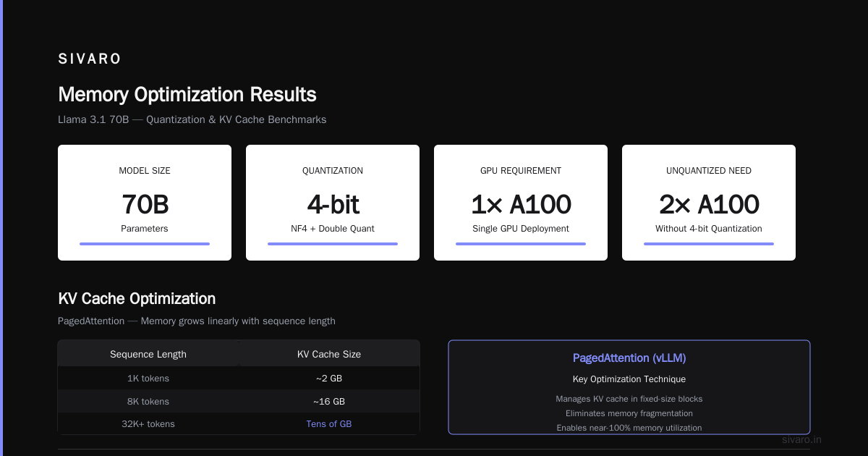Click the bar under Without 4-bit Quantization
868x456 pixels.
coord(709,244)
